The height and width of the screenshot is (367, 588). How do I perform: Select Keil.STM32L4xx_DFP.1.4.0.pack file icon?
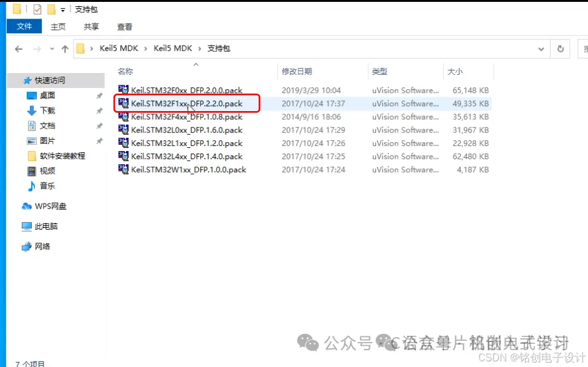pos(123,156)
